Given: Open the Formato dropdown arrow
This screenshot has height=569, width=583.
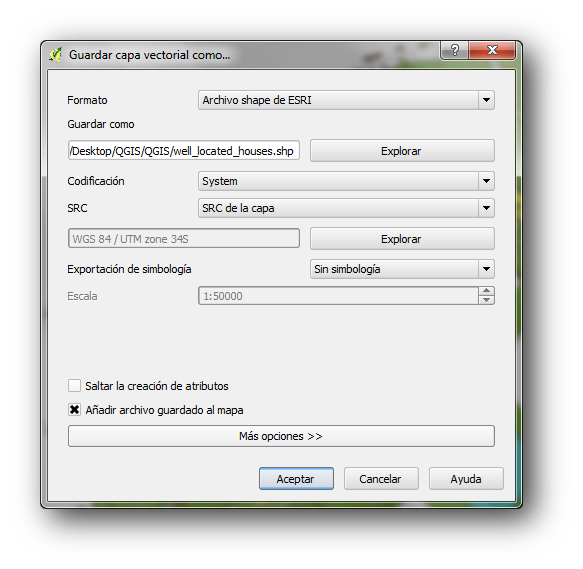Looking at the screenshot, I should click(x=486, y=100).
